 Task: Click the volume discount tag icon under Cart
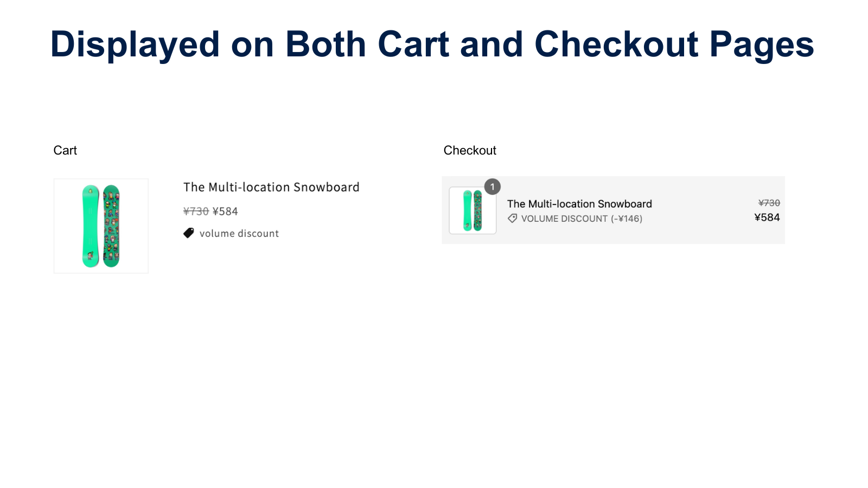(x=188, y=233)
